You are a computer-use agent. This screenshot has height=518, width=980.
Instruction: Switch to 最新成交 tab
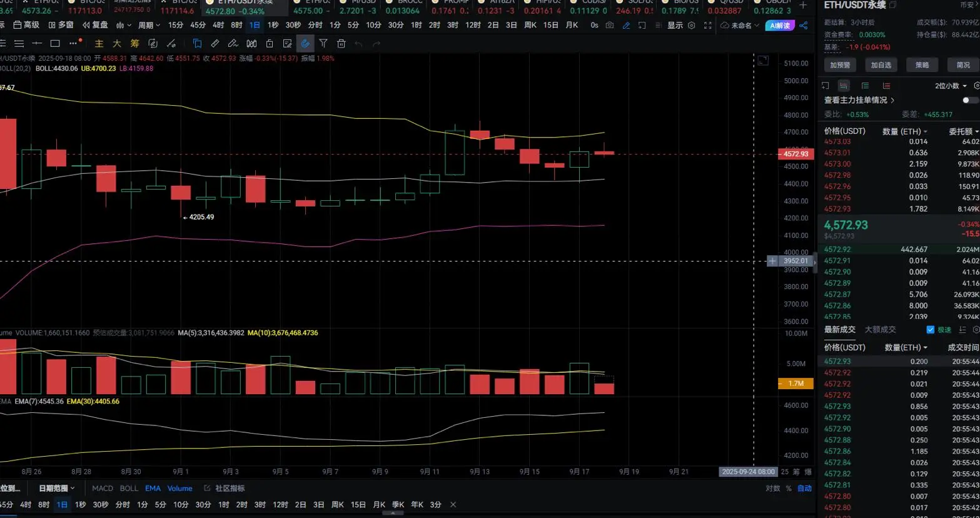(839, 330)
